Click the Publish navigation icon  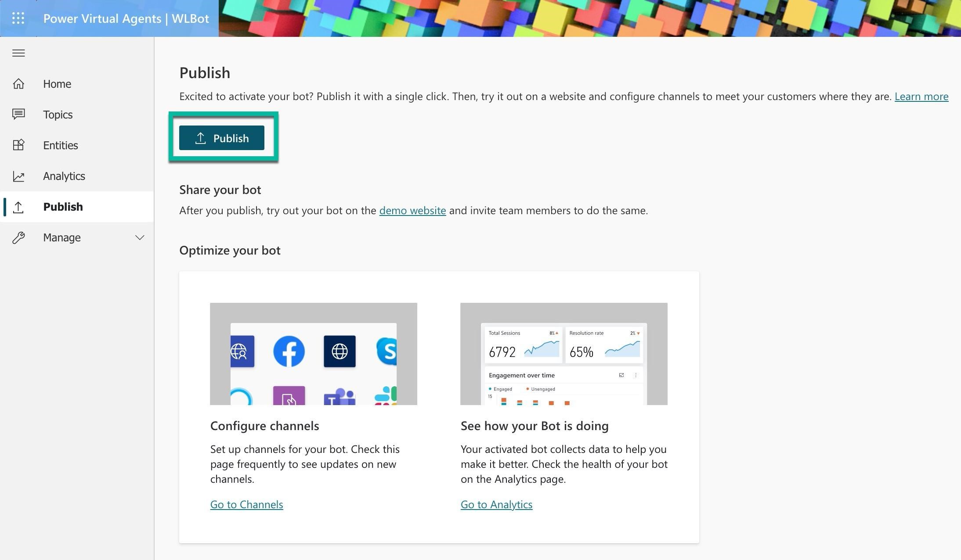18,206
